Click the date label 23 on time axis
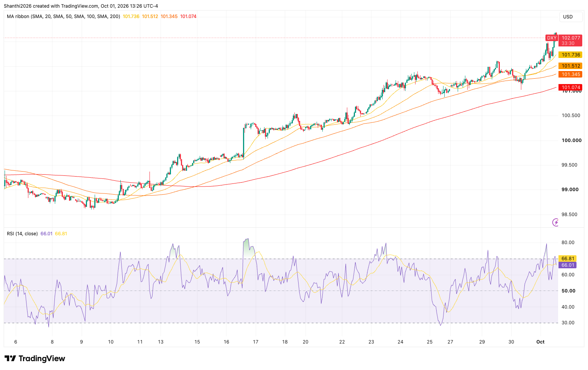The width and height of the screenshot is (588, 370). pyautogui.click(x=371, y=342)
